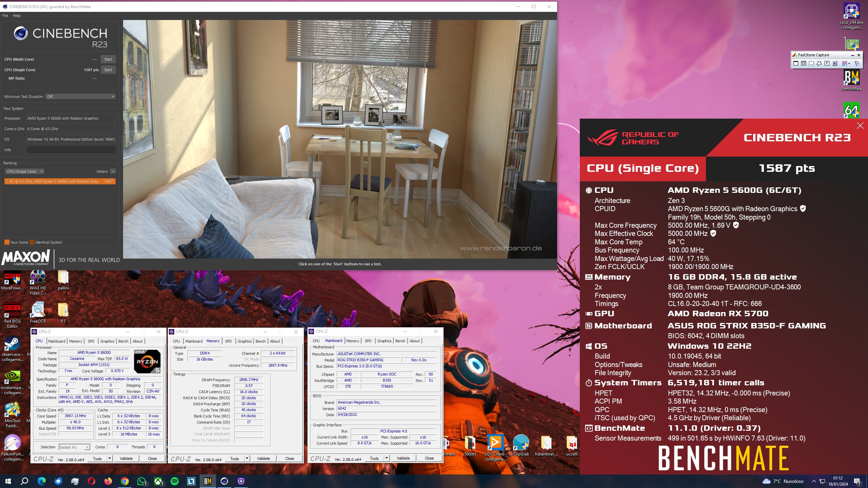Open MiniTool Partition desktop shortcut

(x=13, y=415)
